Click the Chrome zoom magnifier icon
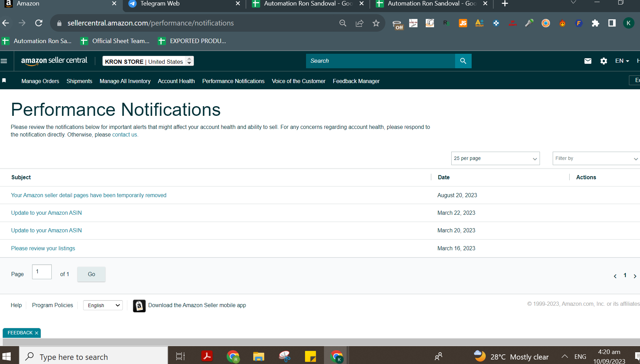The height and width of the screenshot is (364, 640). [343, 23]
